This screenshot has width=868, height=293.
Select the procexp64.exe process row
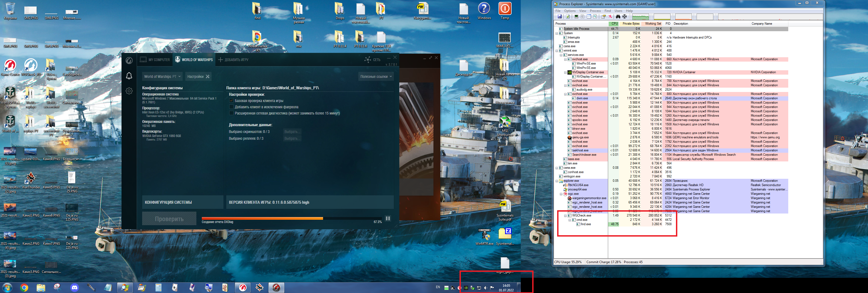(x=671, y=189)
